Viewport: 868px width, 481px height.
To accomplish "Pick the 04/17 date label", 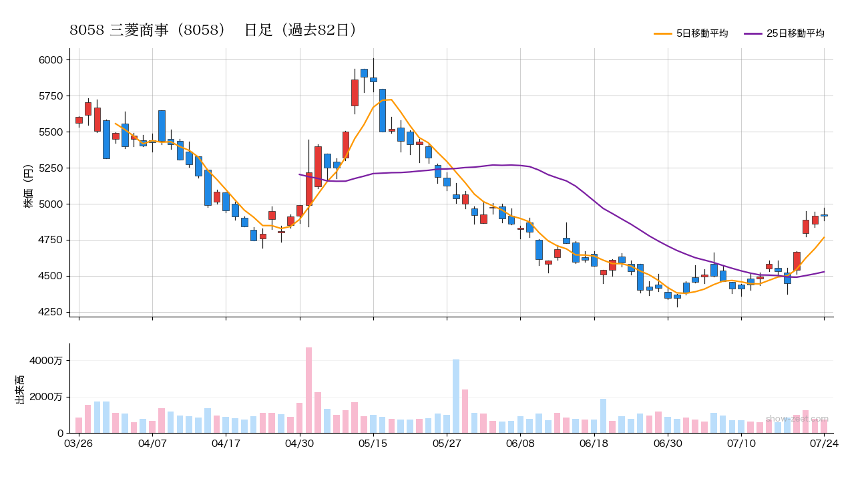I will pos(226,444).
